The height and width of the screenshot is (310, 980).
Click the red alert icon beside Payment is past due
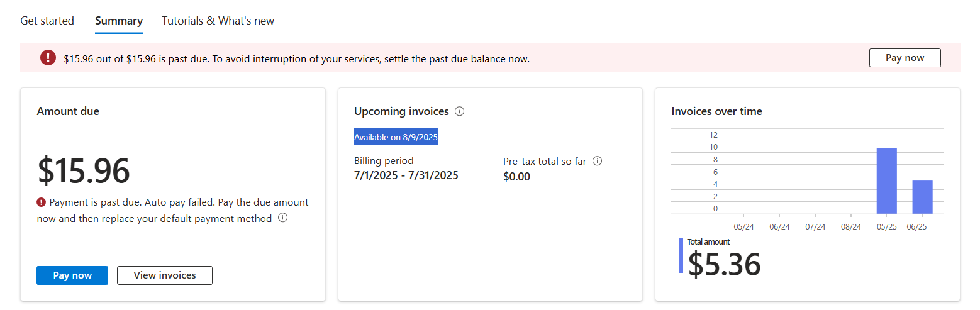(x=42, y=202)
